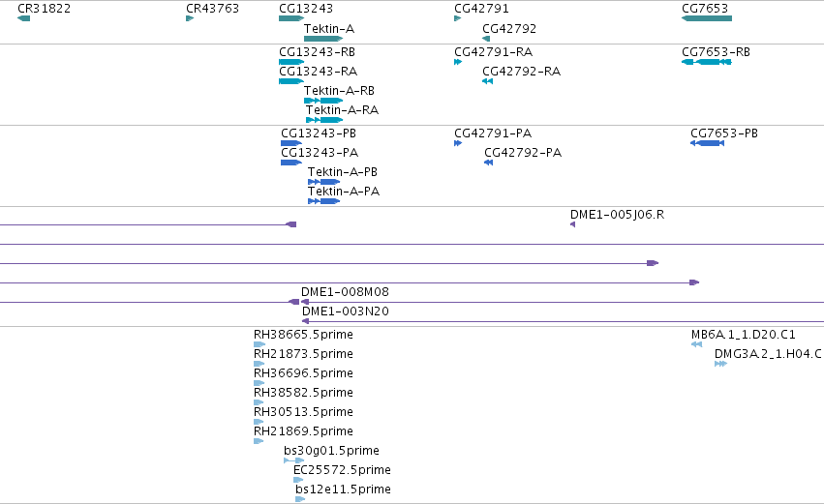Select the RH38665.5prime EST glyph
The height and width of the screenshot is (504, 824).
coord(259,345)
